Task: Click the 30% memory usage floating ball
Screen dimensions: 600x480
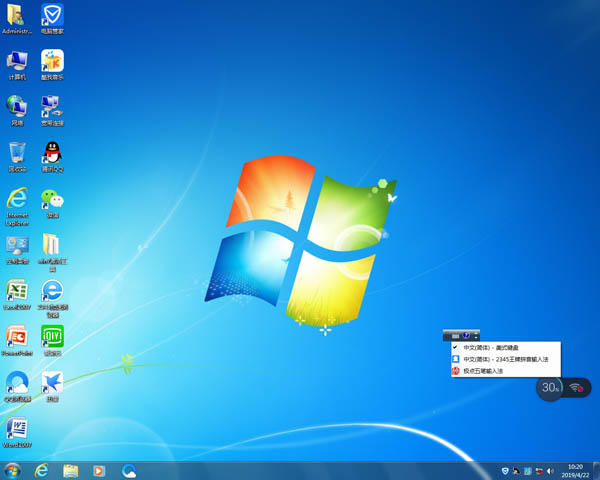Action: coord(550,387)
